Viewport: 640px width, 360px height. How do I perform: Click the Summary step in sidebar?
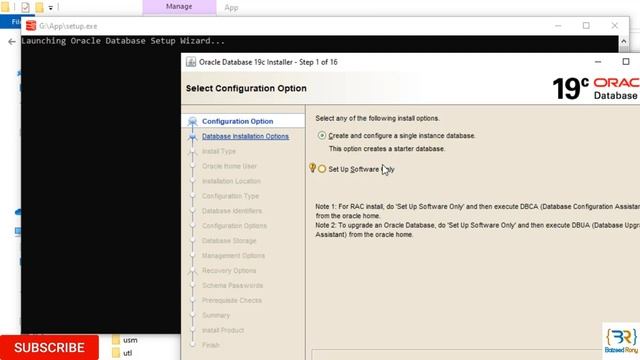point(216,315)
